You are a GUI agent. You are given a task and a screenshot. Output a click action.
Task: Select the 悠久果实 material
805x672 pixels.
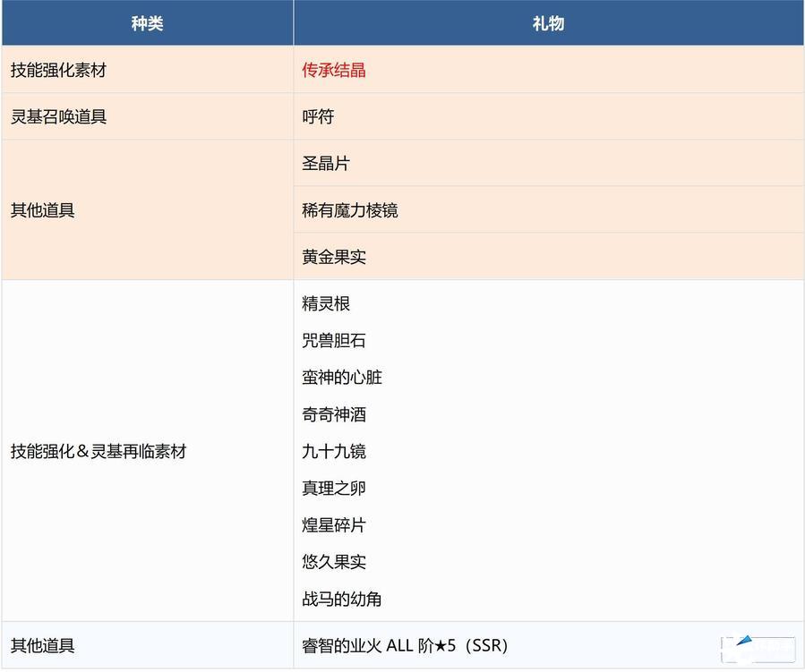tap(334, 562)
